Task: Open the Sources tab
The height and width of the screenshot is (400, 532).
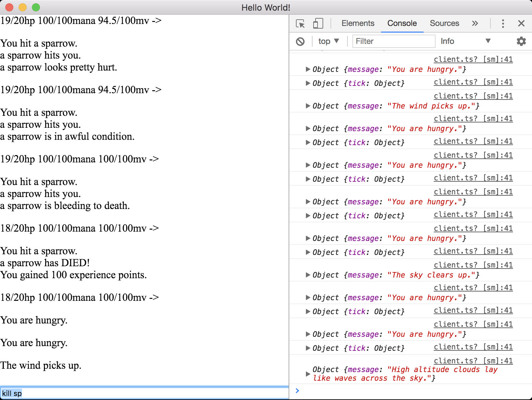Action: 444,23
